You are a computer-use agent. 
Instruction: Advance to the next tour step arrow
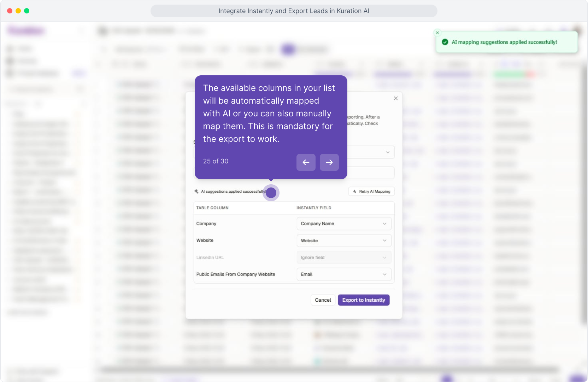pyautogui.click(x=329, y=162)
